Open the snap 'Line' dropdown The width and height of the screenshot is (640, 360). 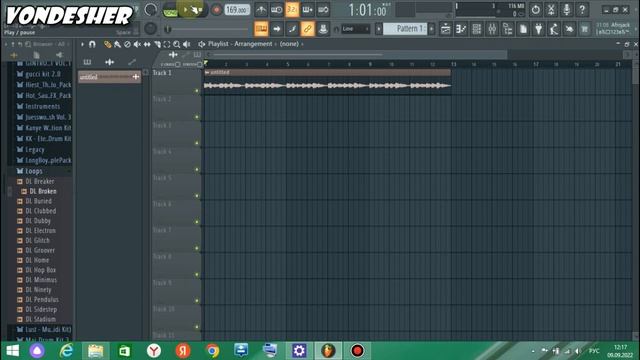click(x=355, y=29)
